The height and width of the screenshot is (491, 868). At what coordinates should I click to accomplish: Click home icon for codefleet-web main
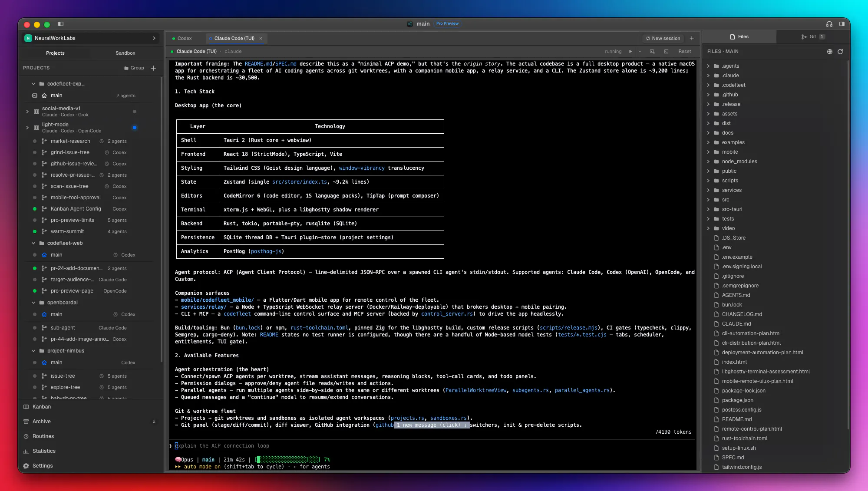pyautogui.click(x=44, y=255)
